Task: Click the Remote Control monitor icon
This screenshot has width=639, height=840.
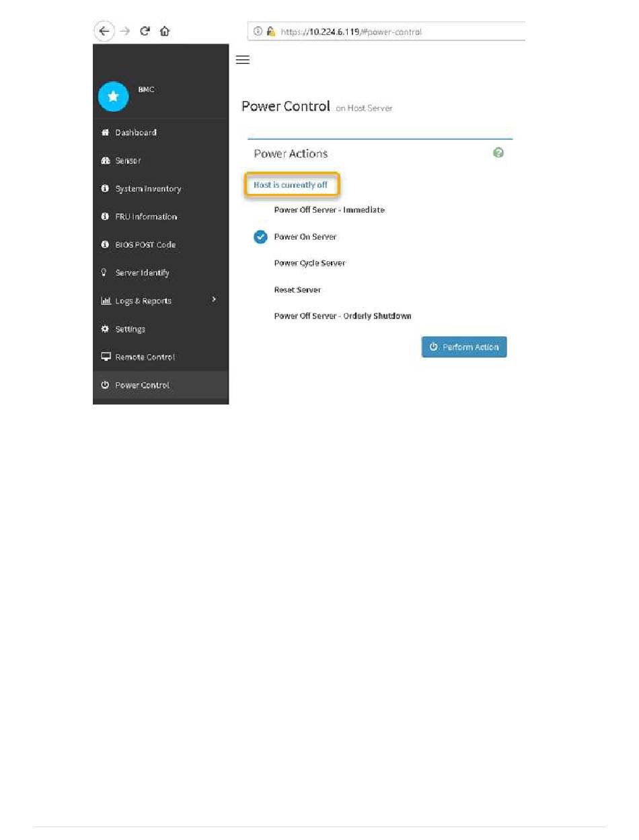Action: [x=105, y=357]
